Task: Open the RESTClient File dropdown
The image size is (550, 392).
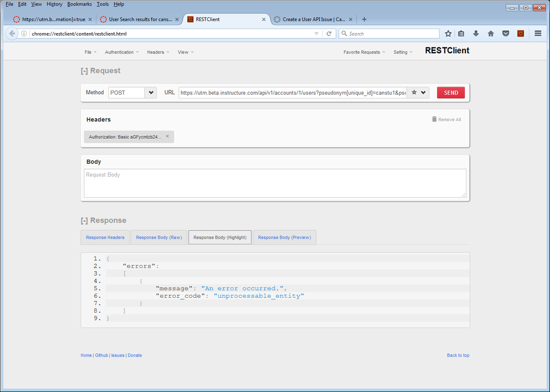Action: (90, 52)
